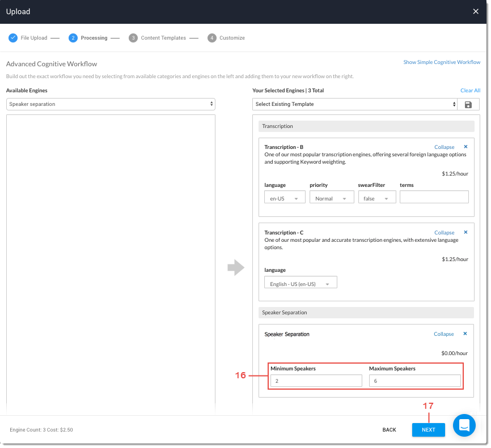The height and width of the screenshot is (448, 491).
Task: Collapse the Transcription - B engine panel
Action: [444, 147]
